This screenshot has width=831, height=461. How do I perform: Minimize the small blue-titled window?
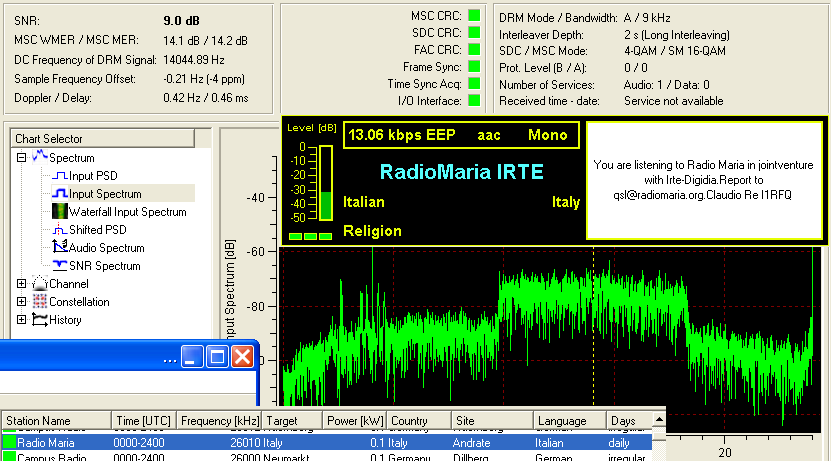(x=192, y=357)
